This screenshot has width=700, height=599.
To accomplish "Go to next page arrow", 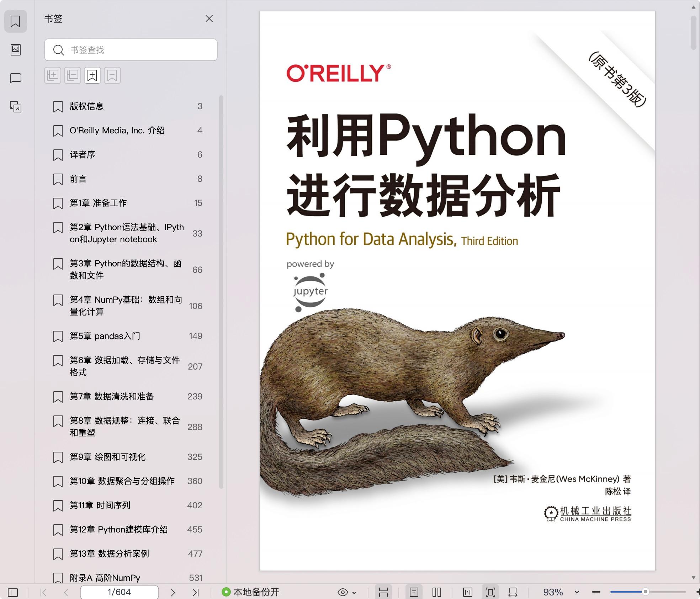I will point(173,592).
